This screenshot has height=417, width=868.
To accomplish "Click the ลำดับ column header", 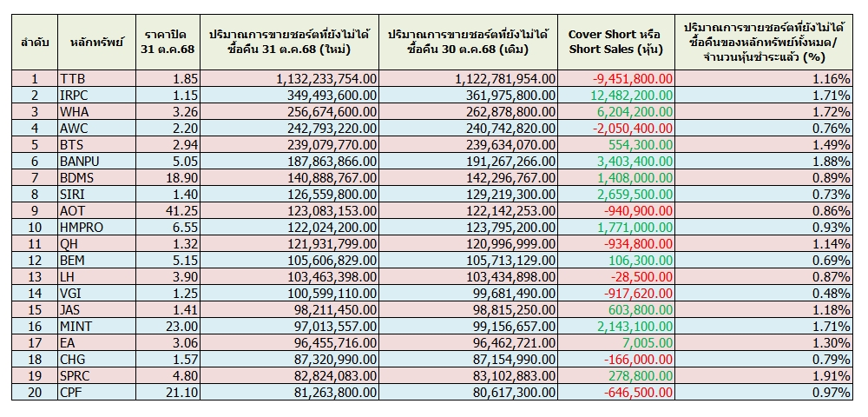I will pos(34,42).
